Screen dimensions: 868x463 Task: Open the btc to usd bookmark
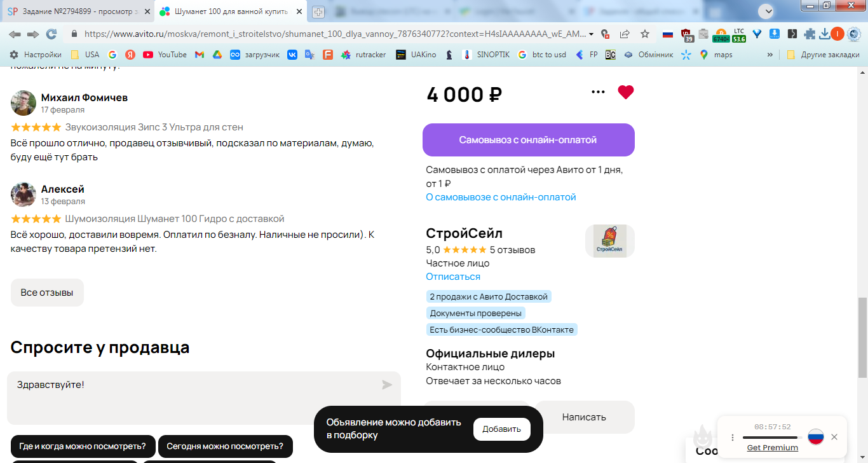[541, 55]
